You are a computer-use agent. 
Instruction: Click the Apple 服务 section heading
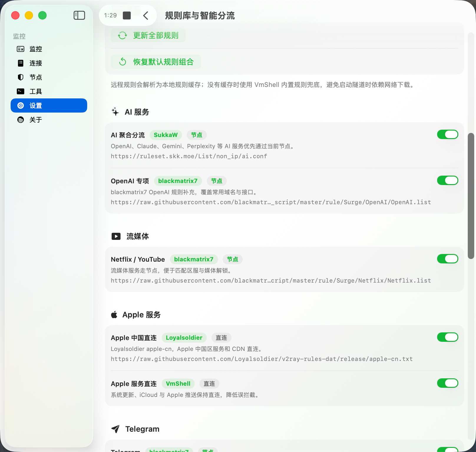pyautogui.click(x=141, y=315)
